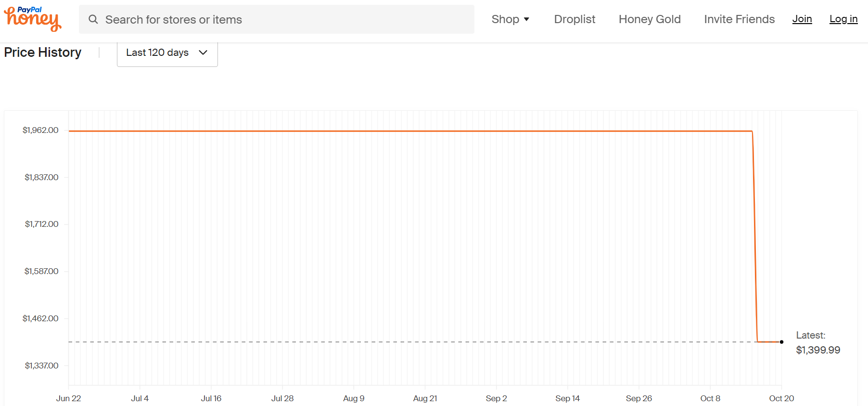Open the Droplist page

tap(574, 19)
